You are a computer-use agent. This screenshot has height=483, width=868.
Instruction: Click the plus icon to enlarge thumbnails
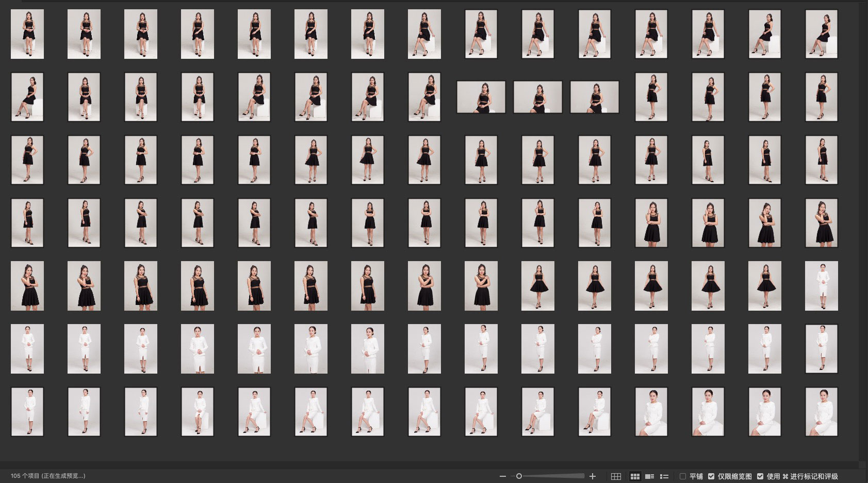coord(593,476)
